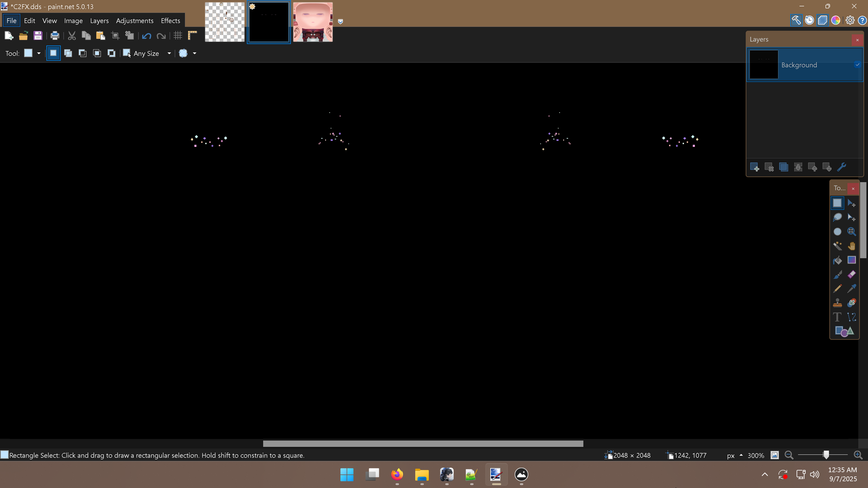The width and height of the screenshot is (868, 488).
Task: Open the Layers menu
Action: click(99, 20)
